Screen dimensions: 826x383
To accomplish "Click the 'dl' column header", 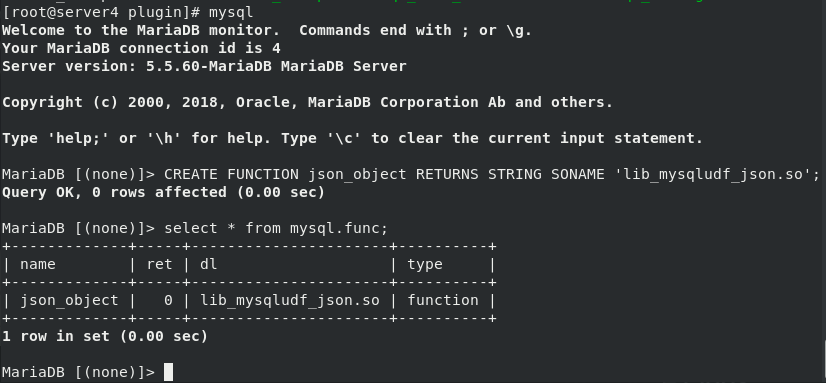I will (x=209, y=264).
